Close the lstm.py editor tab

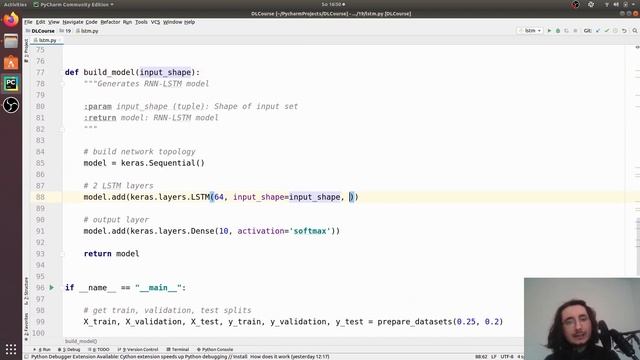[60, 40]
